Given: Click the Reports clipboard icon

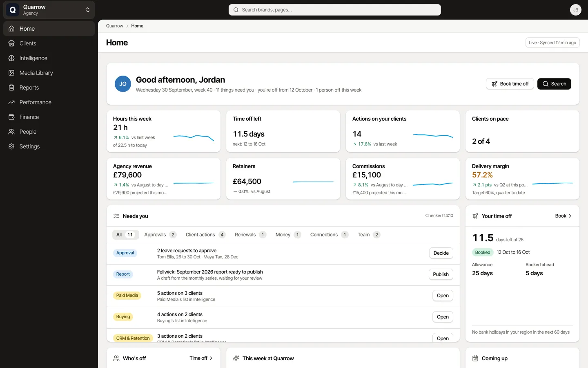Looking at the screenshot, I should pyautogui.click(x=11, y=88).
